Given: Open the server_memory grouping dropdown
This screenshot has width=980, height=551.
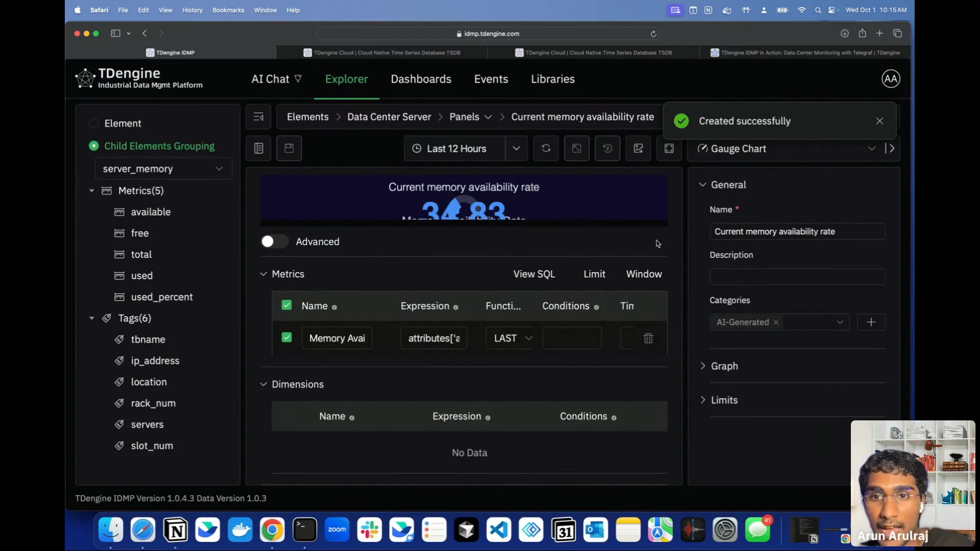Looking at the screenshot, I should pos(163,169).
